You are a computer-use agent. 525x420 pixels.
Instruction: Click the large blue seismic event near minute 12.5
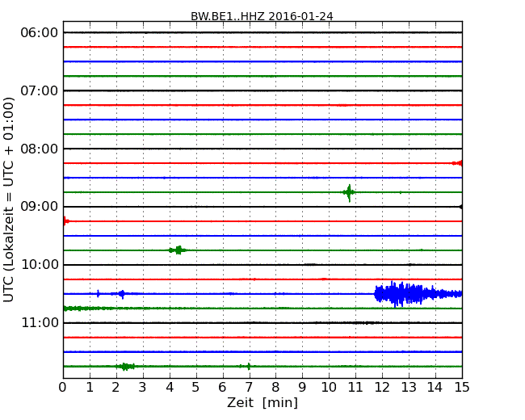coord(418,294)
